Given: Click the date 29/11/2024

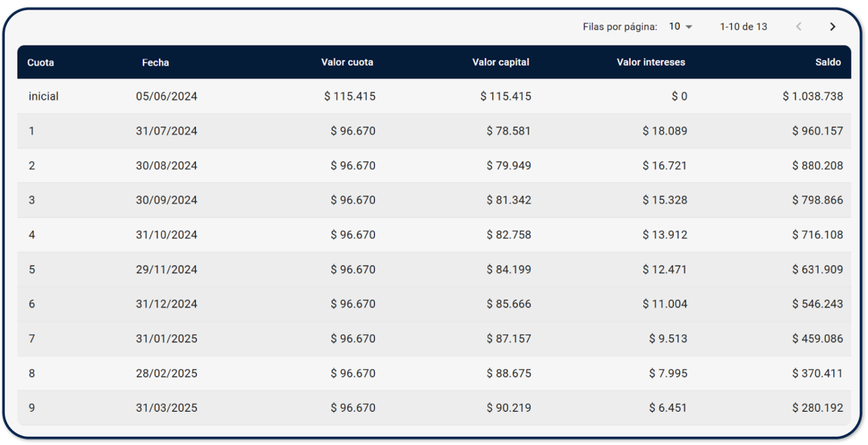Looking at the screenshot, I should pyautogui.click(x=166, y=270).
